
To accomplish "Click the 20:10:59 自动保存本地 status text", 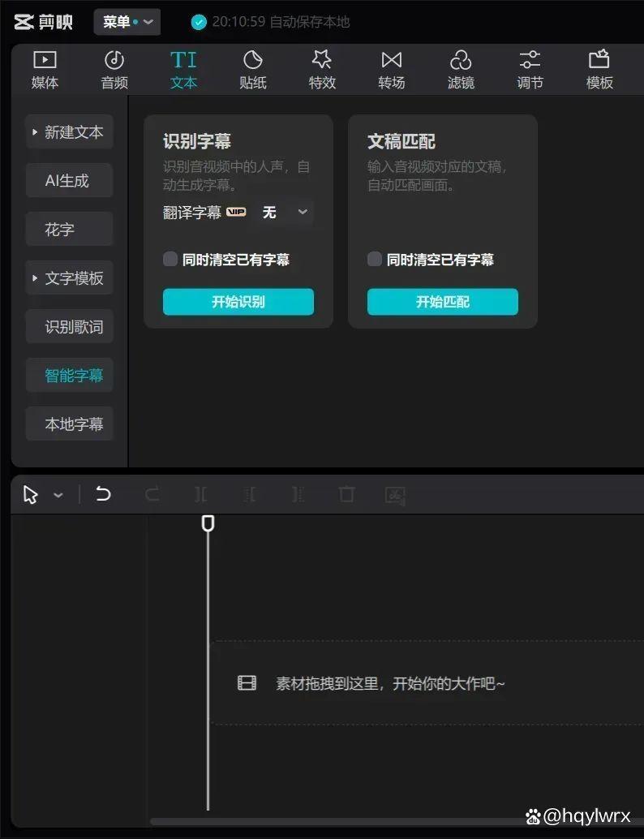I will point(281,22).
